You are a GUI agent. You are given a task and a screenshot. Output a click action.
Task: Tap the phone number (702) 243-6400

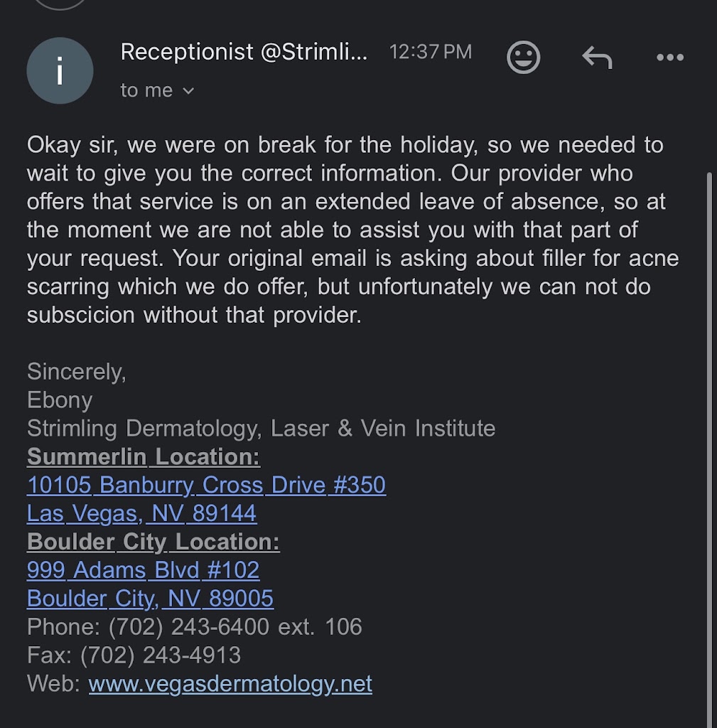click(x=189, y=626)
